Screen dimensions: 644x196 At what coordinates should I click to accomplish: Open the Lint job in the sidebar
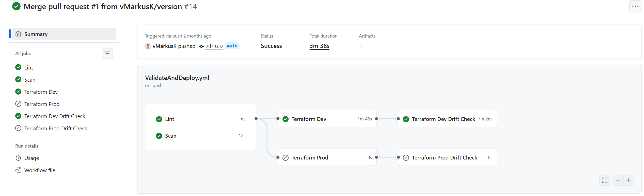[x=64, y=67]
